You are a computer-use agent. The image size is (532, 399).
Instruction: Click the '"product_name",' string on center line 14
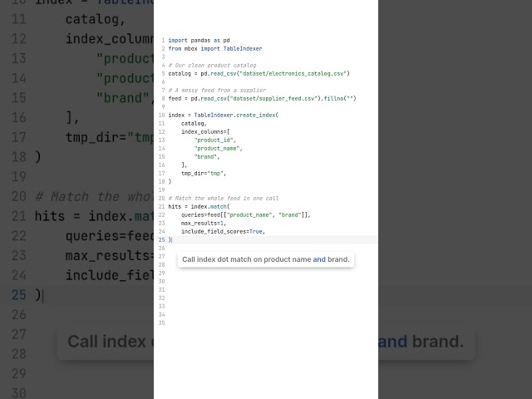pyautogui.click(x=218, y=148)
